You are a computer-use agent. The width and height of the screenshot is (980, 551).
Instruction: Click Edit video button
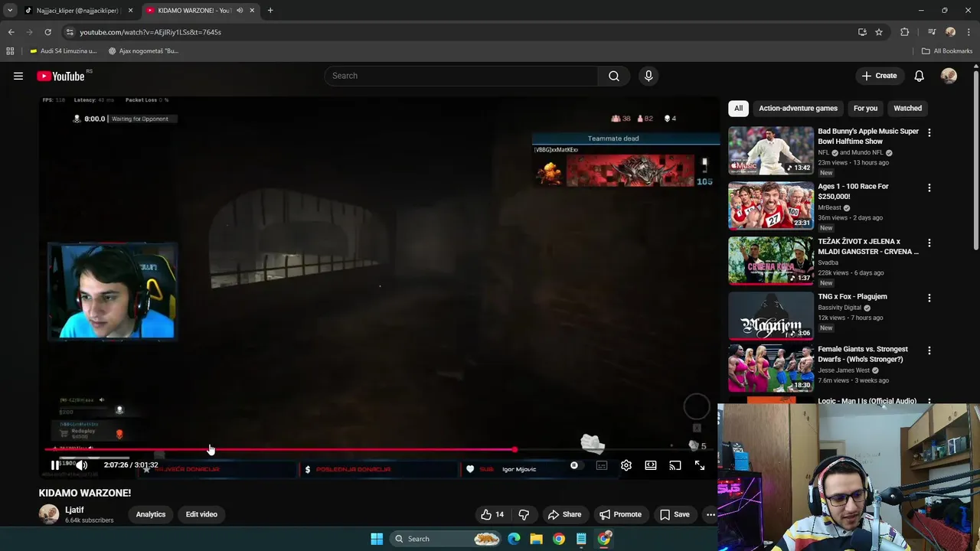201,514
